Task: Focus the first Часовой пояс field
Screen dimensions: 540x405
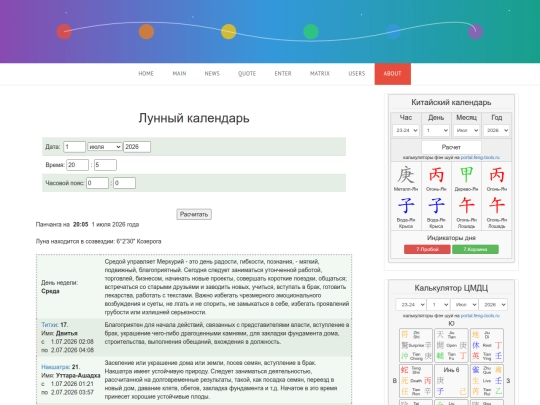Action: tap(97, 183)
